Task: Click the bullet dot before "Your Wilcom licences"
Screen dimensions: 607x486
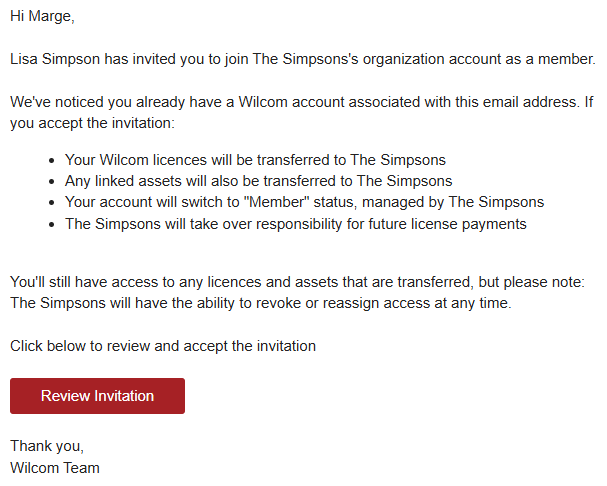Action: tap(52, 160)
